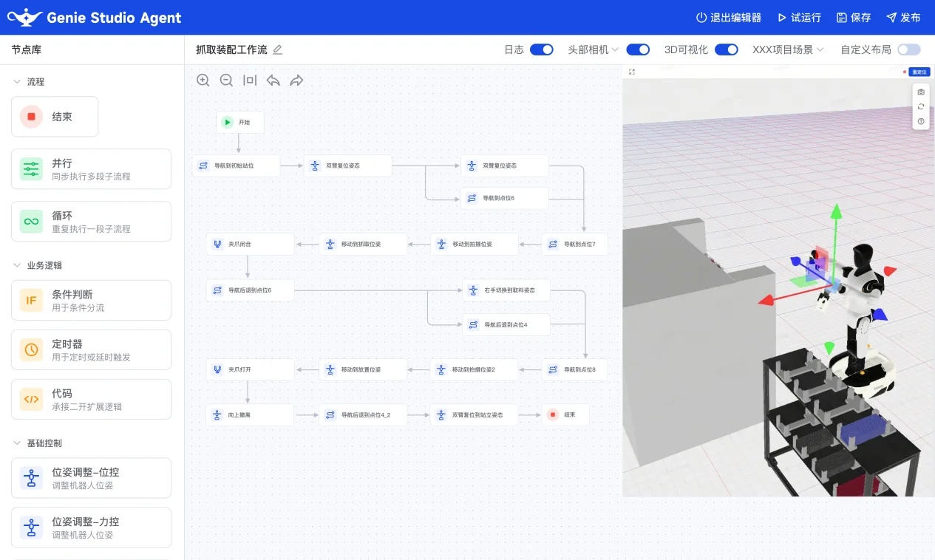Select the 移动到放置位姿 node
Viewport: 935px width, 560px height.
point(363,369)
